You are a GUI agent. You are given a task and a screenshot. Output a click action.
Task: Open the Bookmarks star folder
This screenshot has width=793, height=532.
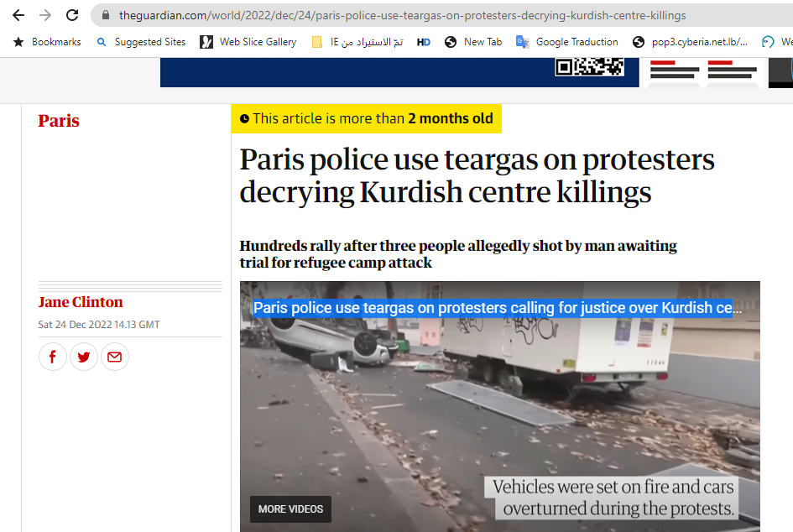click(x=47, y=42)
